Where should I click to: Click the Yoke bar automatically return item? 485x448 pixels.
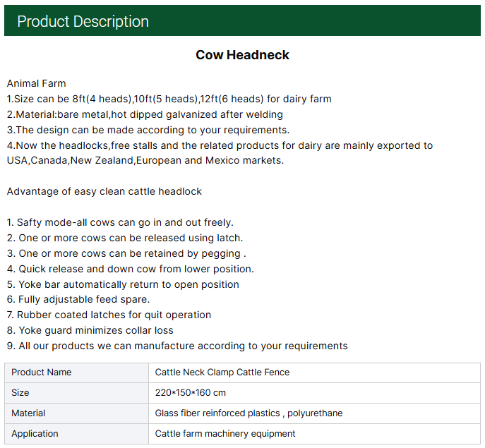click(x=123, y=284)
